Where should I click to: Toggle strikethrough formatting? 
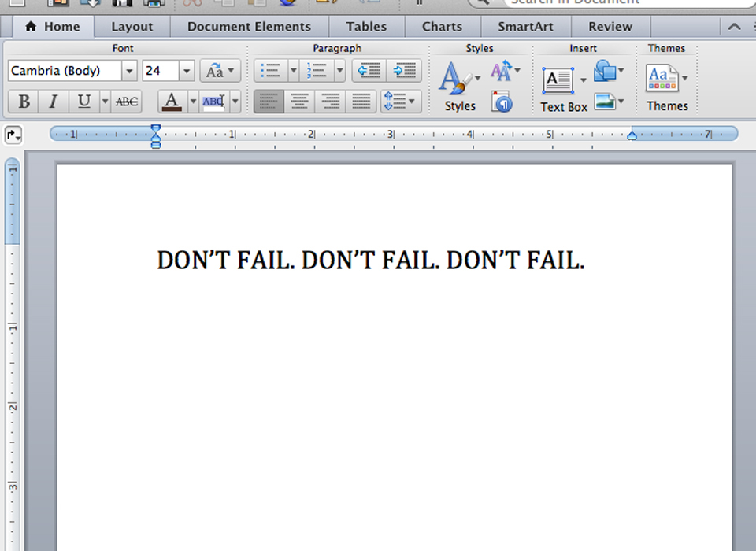pos(126,102)
